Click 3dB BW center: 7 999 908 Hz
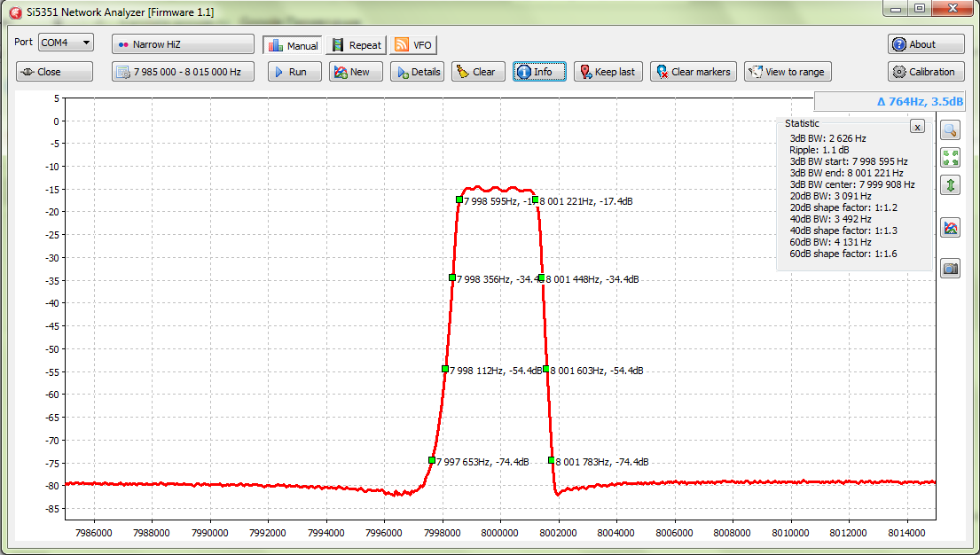This screenshot has height=555, width=980. [852, 184]
